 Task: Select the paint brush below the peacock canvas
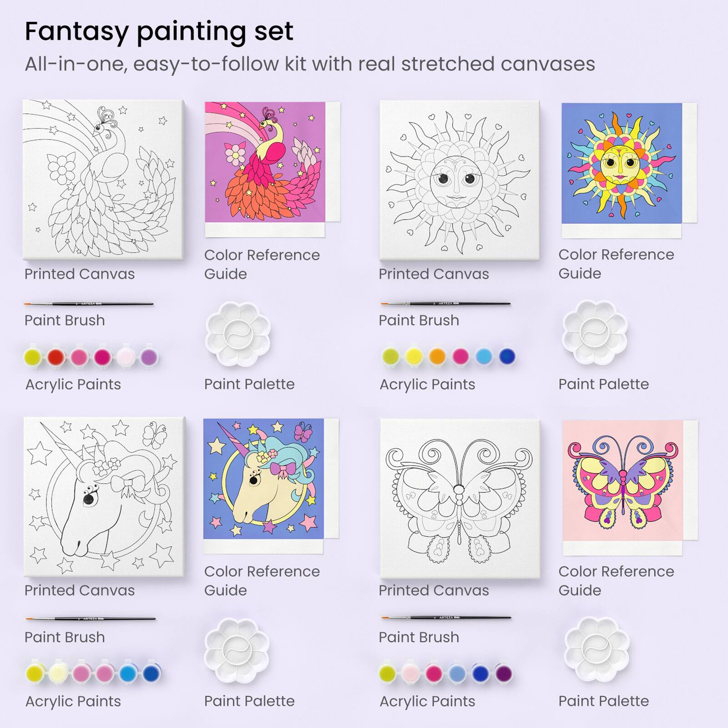point(89,303)
